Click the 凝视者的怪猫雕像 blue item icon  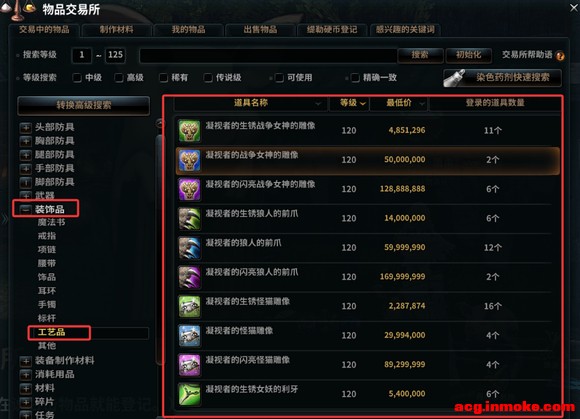pos(189,336)
